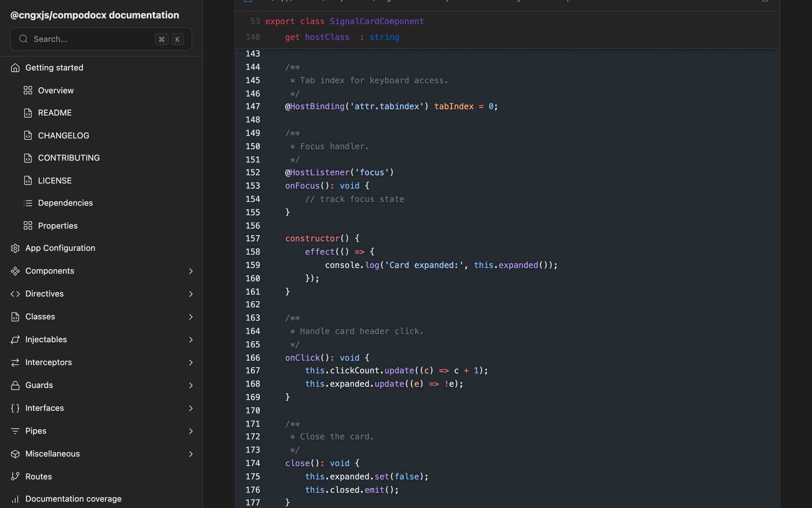
Task: Click sticky header 'export class SignalCardComponent'
Action: click(344, 21)
